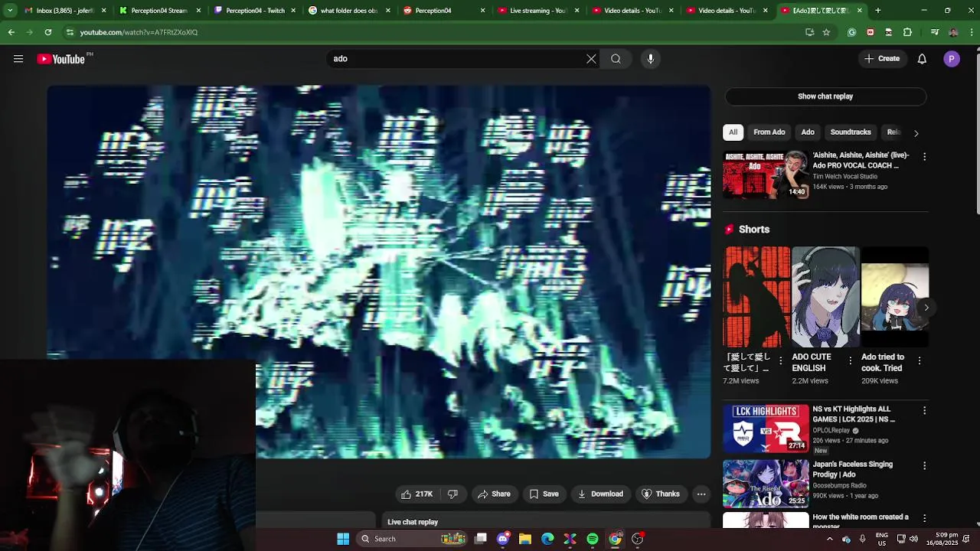Open options for ADO CUTE ENGLISH short
Viewport: 980px width, 551px height.
[x=850, y=360]
